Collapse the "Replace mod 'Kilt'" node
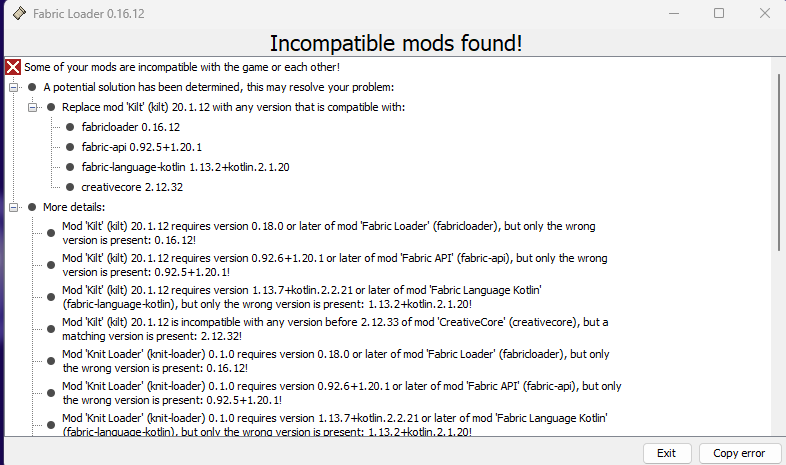 click(32, 107)
